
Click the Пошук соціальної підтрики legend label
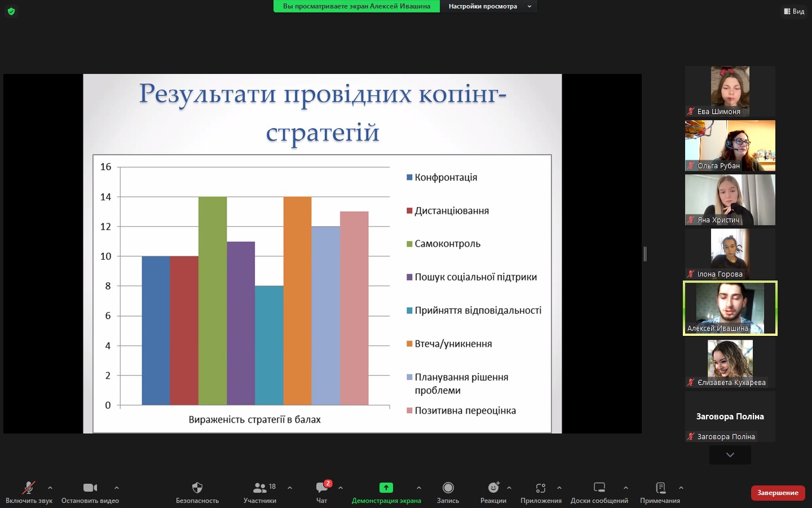(x=476, y=277)
